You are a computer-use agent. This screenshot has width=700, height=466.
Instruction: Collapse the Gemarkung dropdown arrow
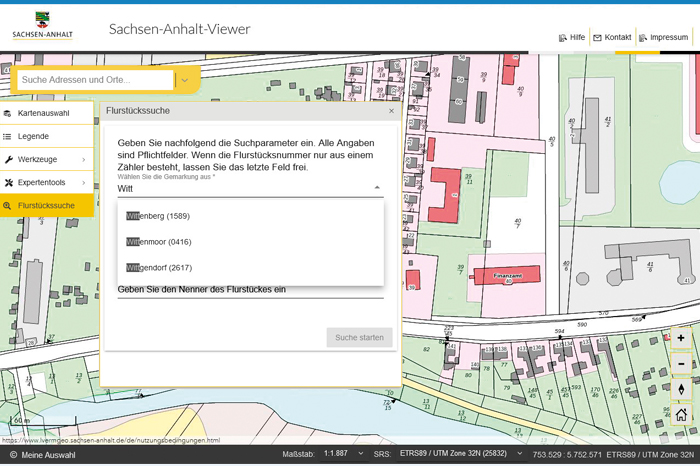(x=377, y=188)
